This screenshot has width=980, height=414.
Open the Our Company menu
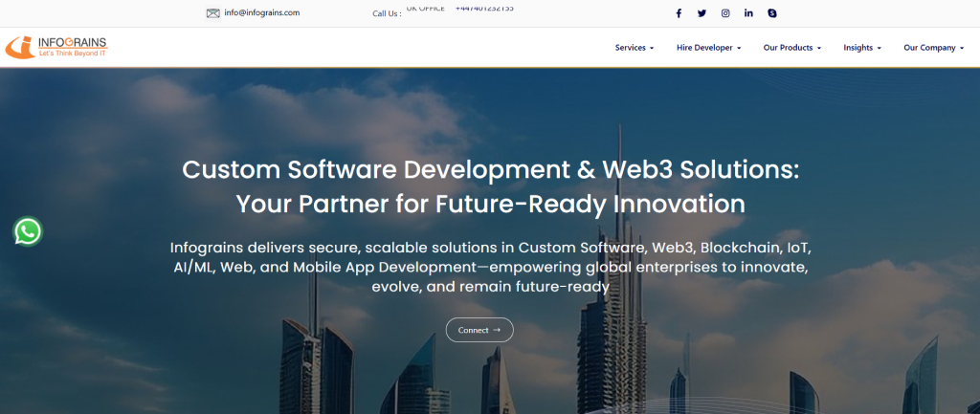(933, 48)
